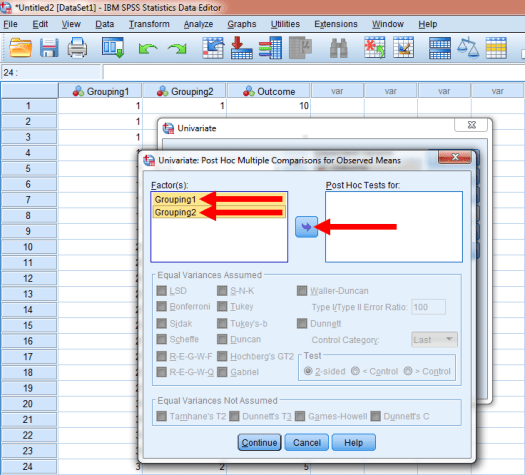Screen dimensions: 525x475
Task: Redo the last action
Action: pyautogui.click(x=177, y=49)
